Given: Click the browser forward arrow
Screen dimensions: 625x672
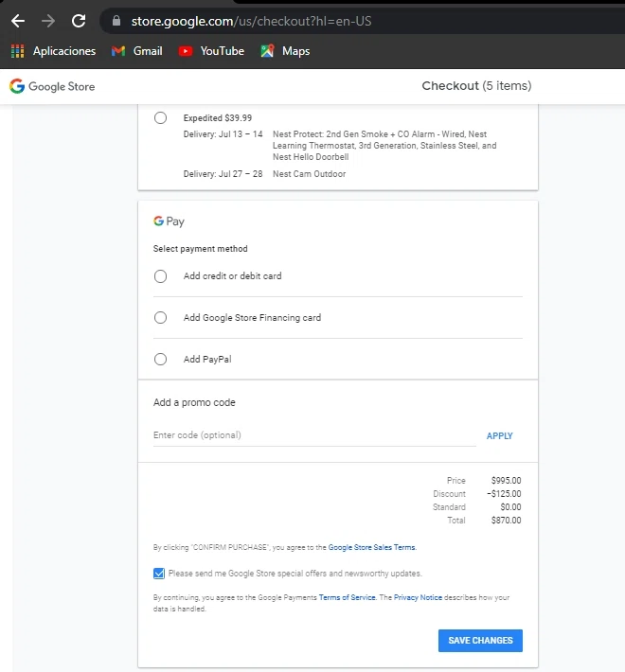Looking at the screenshot, I should [x=48, y=20].
